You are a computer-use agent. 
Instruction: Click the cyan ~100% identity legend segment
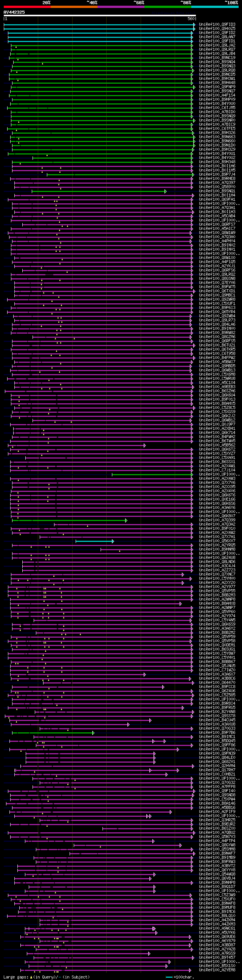(x=215, y=7)
